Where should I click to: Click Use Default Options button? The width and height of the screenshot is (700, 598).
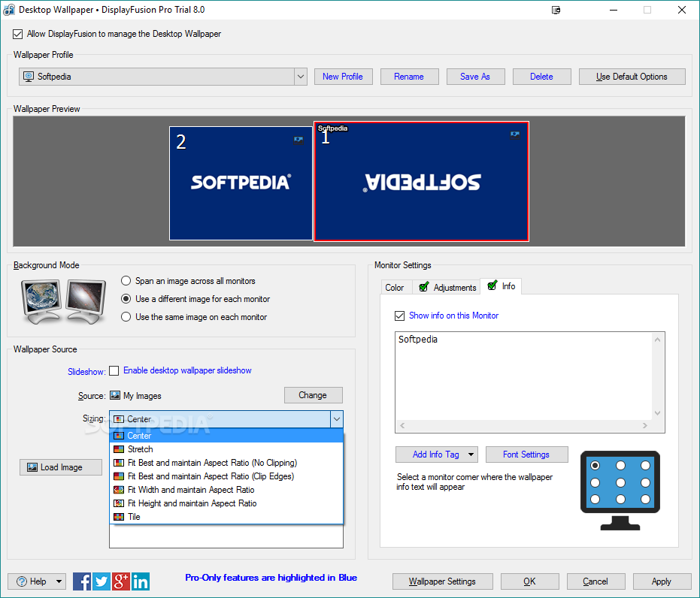point(632,77)
